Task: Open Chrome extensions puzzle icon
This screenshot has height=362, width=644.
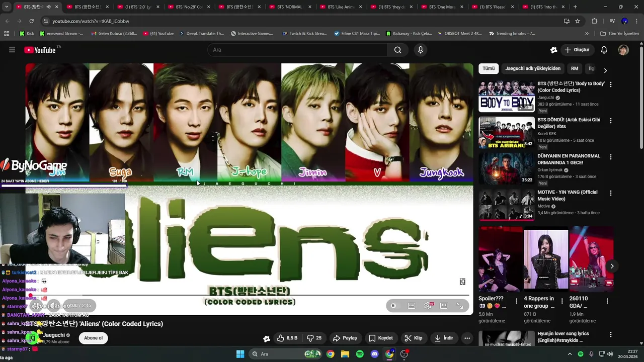Action: pos(595,21)
